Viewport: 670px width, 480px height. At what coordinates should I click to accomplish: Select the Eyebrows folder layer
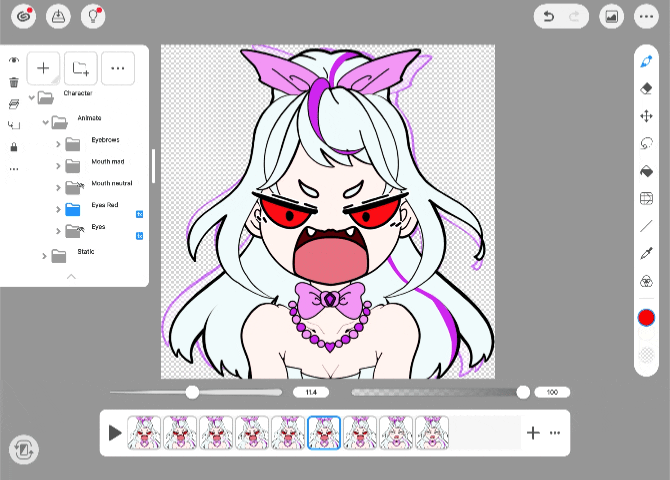click(x=73, y=144)
